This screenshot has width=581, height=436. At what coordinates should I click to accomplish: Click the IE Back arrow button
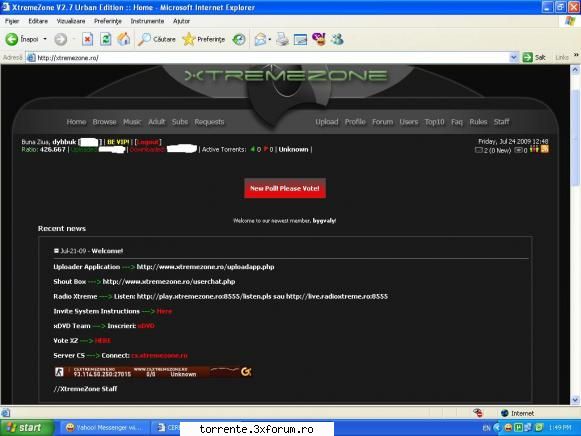point(11,39)
